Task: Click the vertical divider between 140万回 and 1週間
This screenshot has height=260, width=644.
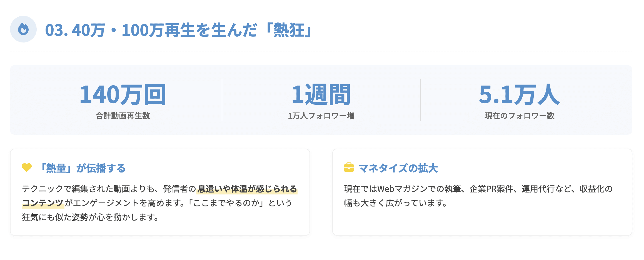Action: point(222,100)
